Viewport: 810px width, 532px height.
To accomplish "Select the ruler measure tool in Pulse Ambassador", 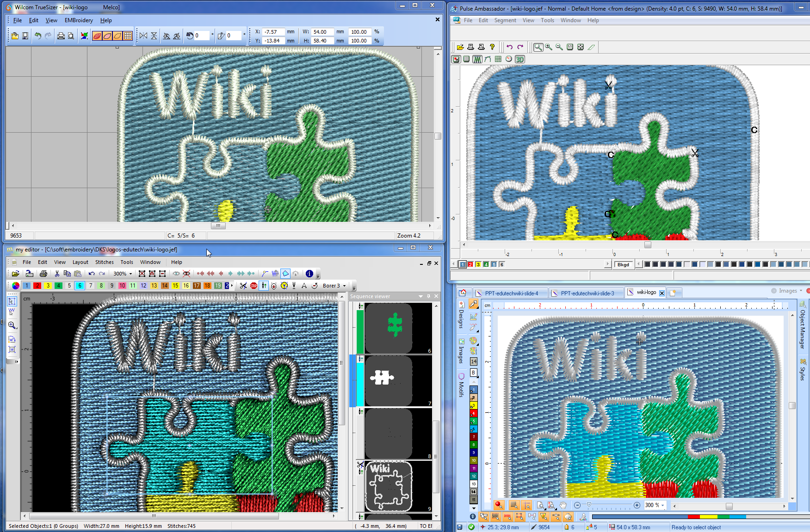I will point(591,47).
